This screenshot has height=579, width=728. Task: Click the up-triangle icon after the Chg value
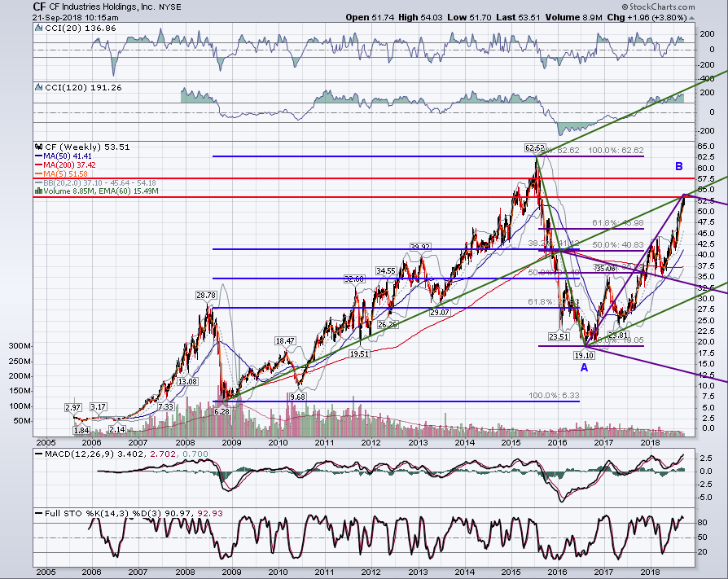click(692, 18)
